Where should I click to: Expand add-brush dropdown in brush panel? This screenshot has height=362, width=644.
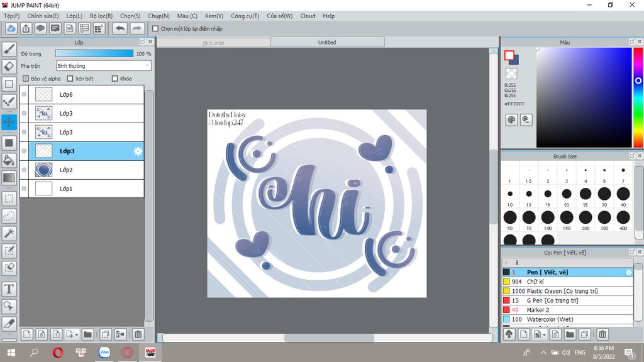544,335
